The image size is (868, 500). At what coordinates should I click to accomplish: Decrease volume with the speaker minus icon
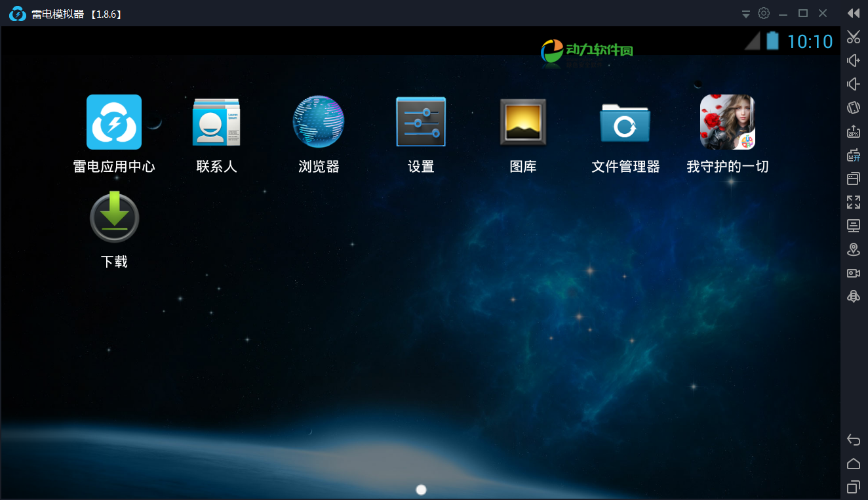click(853, 84)
